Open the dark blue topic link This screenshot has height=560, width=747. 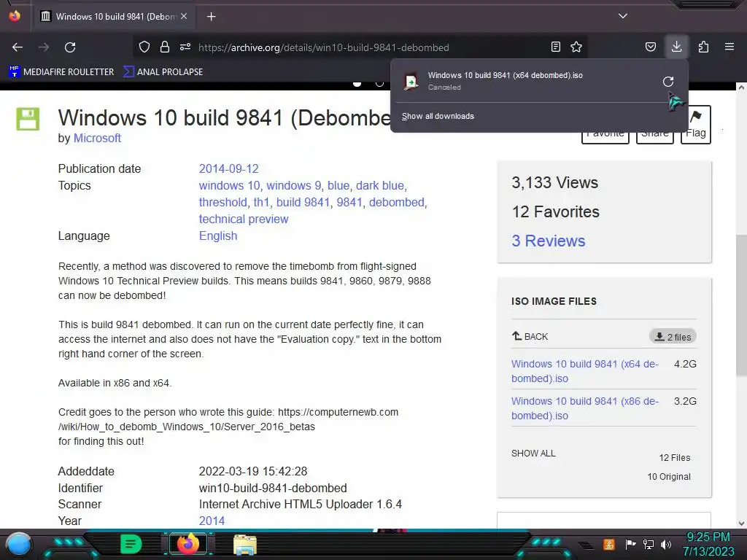379,185
